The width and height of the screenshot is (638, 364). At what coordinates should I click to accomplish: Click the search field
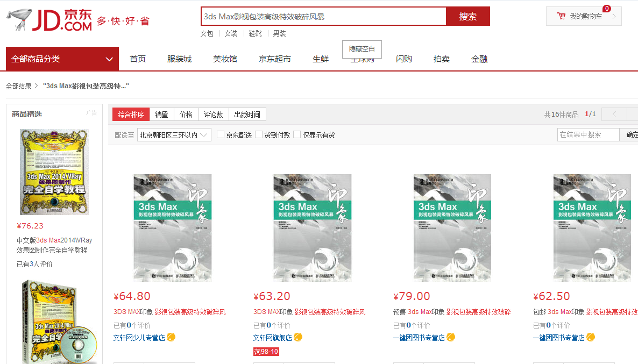pyautogui.click(x=324, y=16)
